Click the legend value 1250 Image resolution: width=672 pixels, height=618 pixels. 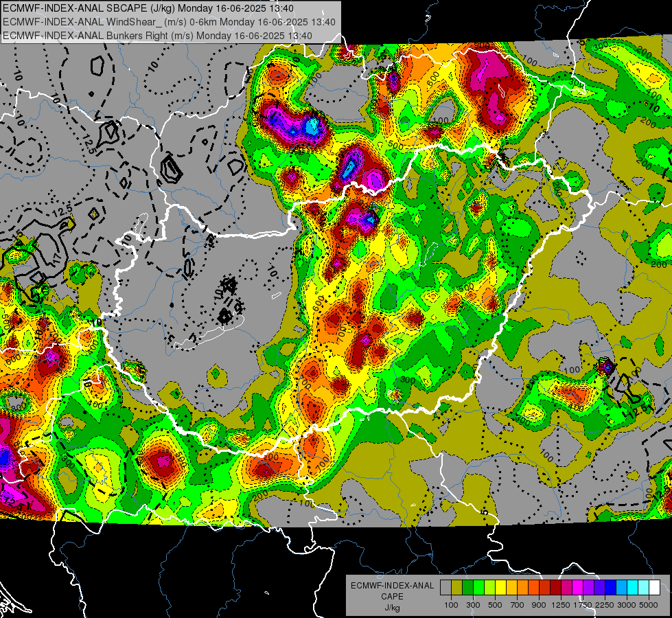[x=561, y=605]
